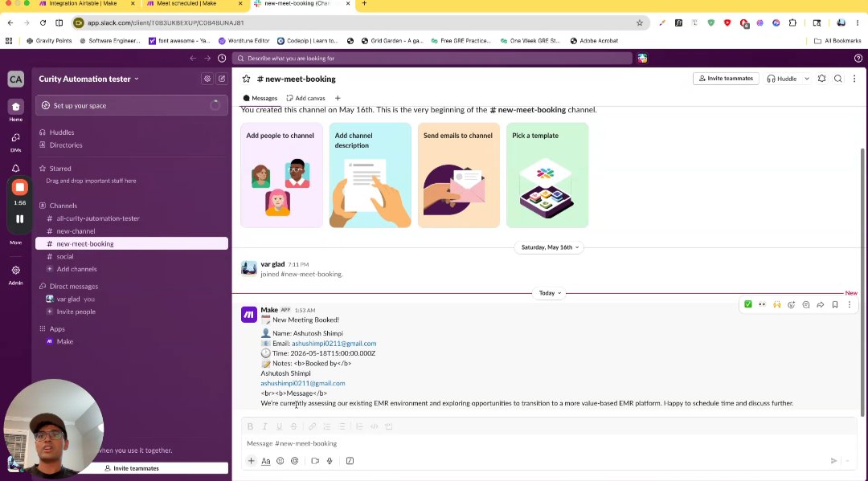Forward the Make message

pyautogui.click(x=821, y=304)
